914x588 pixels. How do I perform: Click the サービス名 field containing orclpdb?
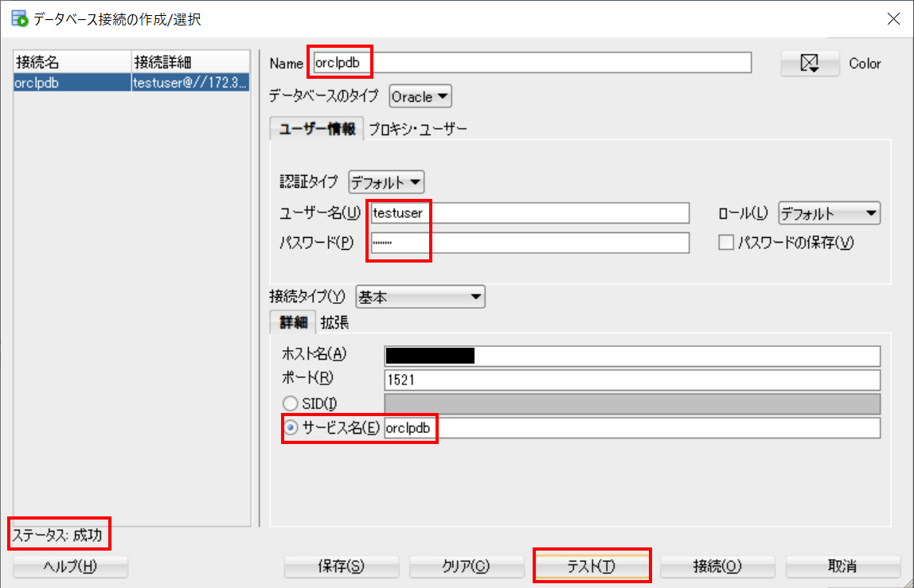[x=632, y=428]
